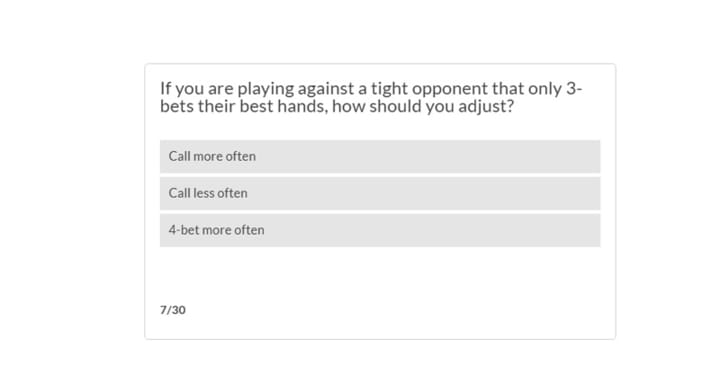720x384 pixels.
Task: Click the "4-bet more often" label text
Action: tap(216, 230)
